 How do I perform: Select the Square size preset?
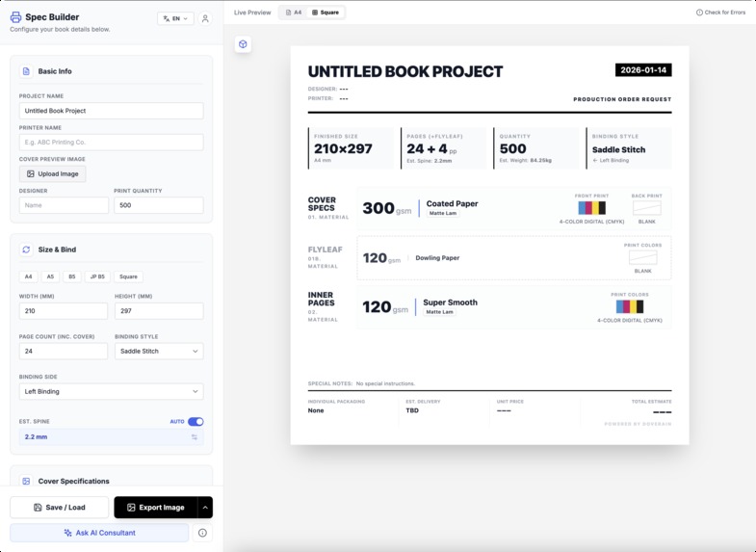[128, 276]
